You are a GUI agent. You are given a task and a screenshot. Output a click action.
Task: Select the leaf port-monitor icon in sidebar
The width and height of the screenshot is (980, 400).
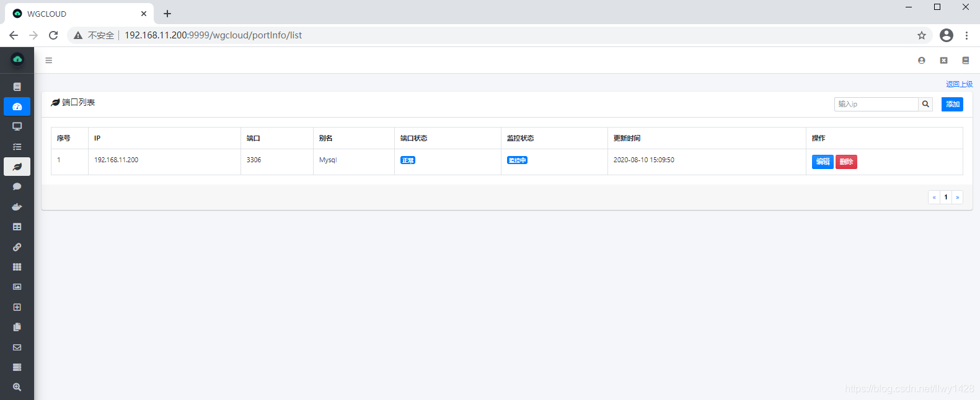[17, 167]
